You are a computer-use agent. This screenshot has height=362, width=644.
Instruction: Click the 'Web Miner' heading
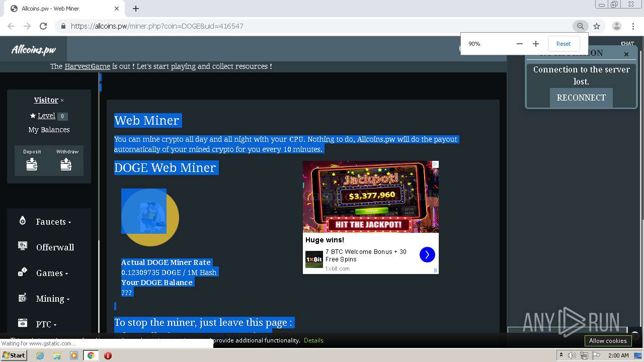click(x=146, y=120)
